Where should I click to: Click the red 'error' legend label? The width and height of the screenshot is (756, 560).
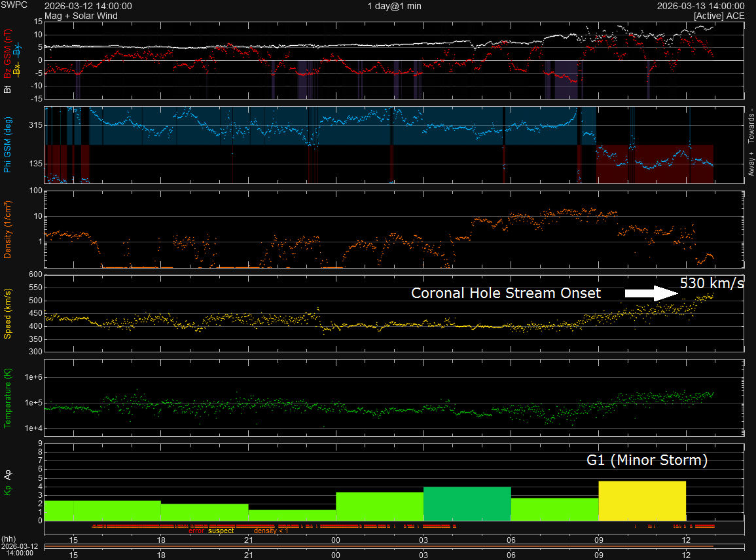click(196, 531)
